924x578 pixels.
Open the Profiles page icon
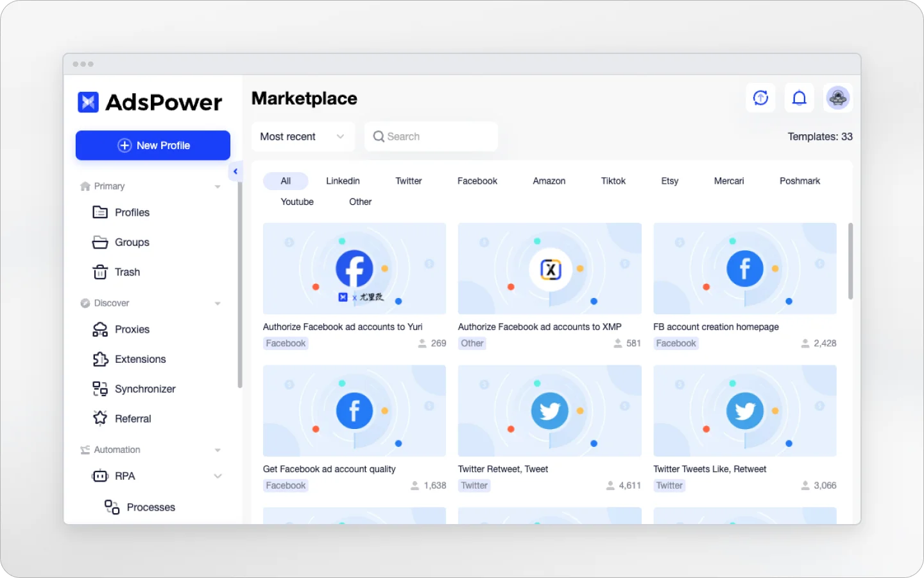click(x=100, y=213)
